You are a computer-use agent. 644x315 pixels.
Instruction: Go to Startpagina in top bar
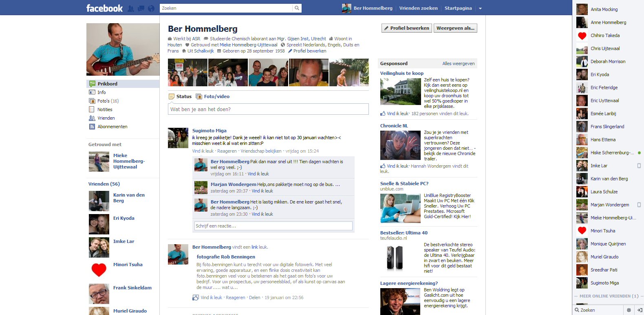click(458, 8)
